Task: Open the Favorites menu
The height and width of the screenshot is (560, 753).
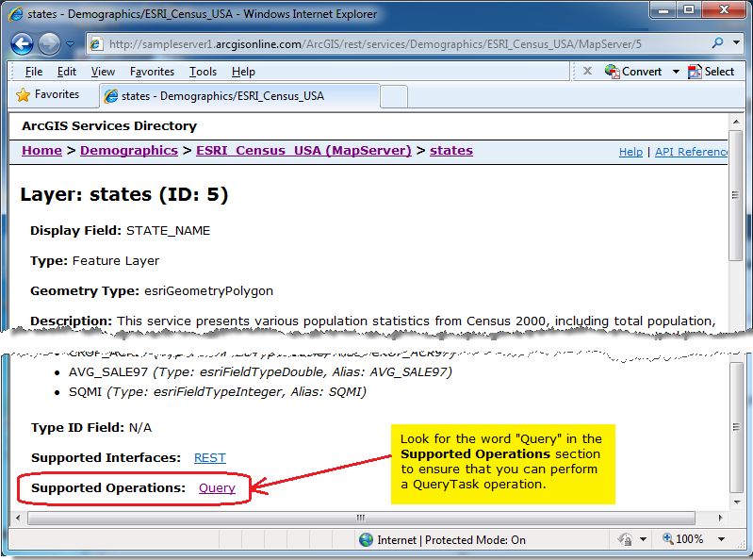Action: (152, 72)
